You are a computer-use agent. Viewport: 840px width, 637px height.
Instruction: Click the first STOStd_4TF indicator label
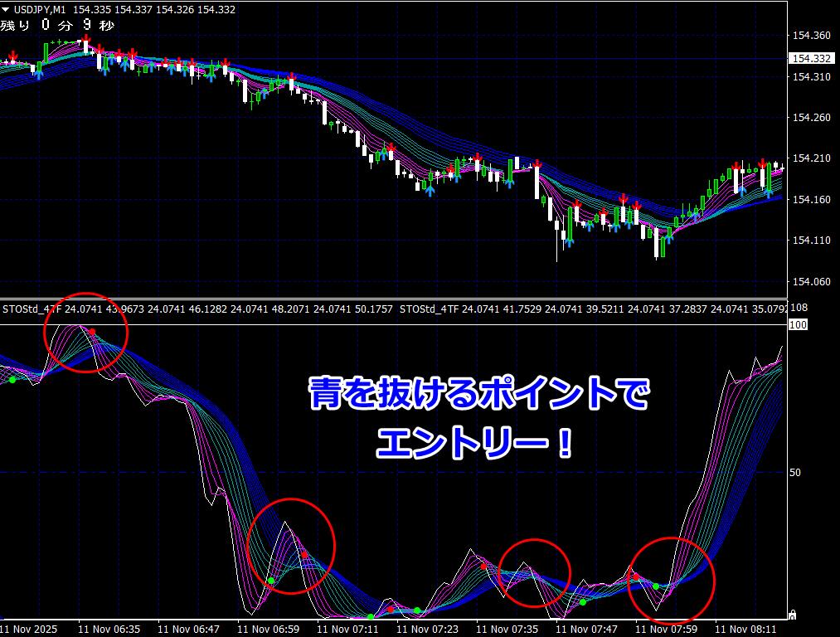(32, 309)
